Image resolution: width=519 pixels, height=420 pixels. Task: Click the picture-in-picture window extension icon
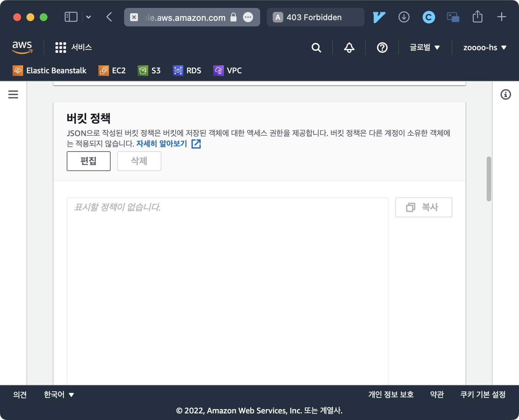pyautogui.click(x=453, y=17)
